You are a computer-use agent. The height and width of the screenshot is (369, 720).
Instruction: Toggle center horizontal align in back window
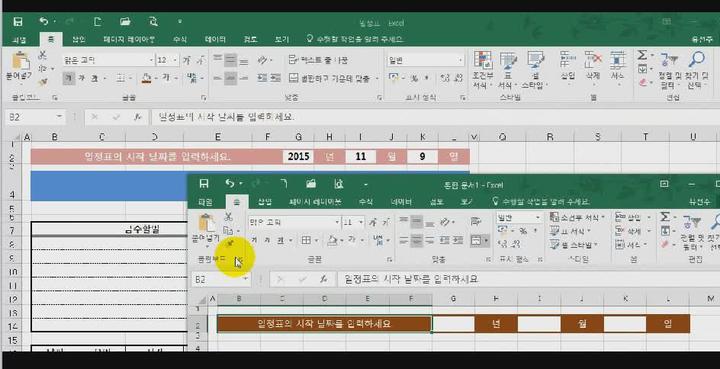click(x=231, y=78)
